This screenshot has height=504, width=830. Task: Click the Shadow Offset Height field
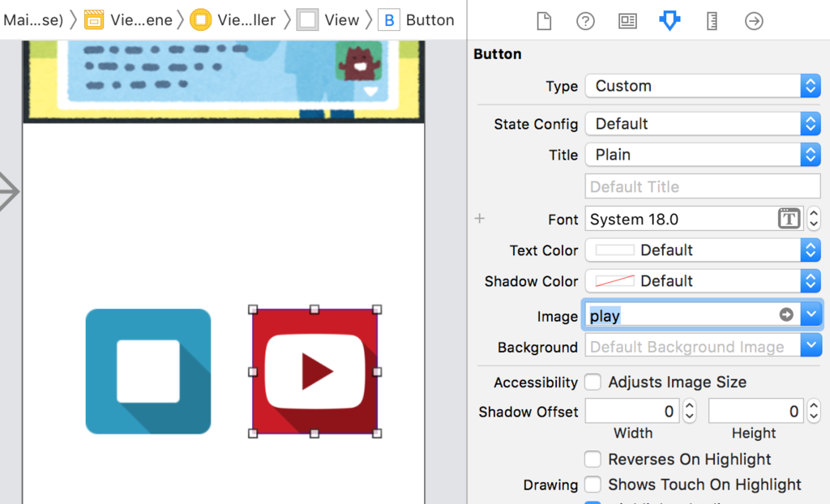click(x=756, y=411)
